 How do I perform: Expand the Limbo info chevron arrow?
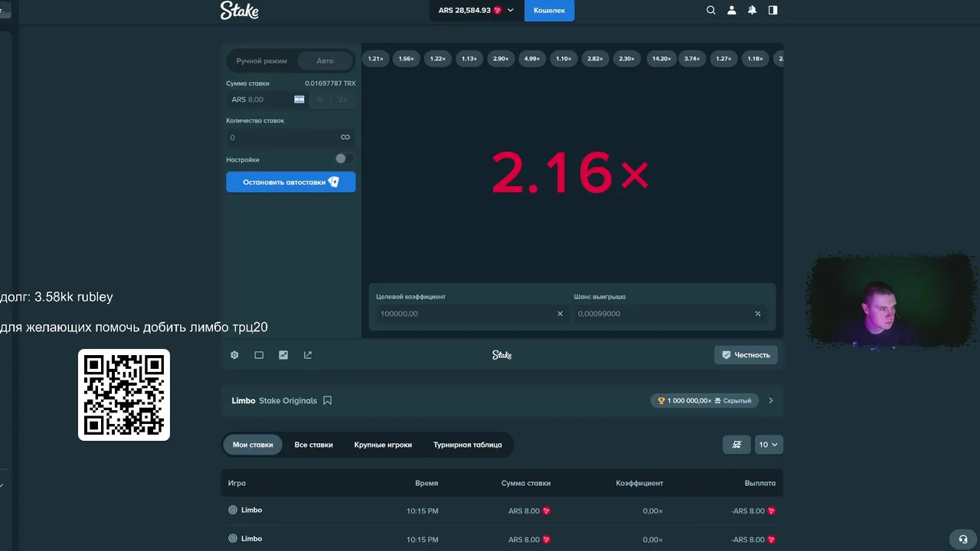[771, 400]
